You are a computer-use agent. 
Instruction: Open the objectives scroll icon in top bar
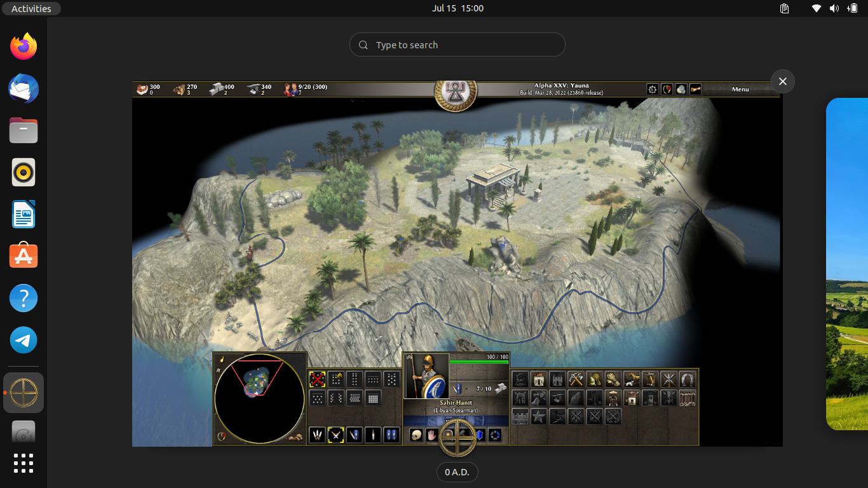(x=695, y=89)
